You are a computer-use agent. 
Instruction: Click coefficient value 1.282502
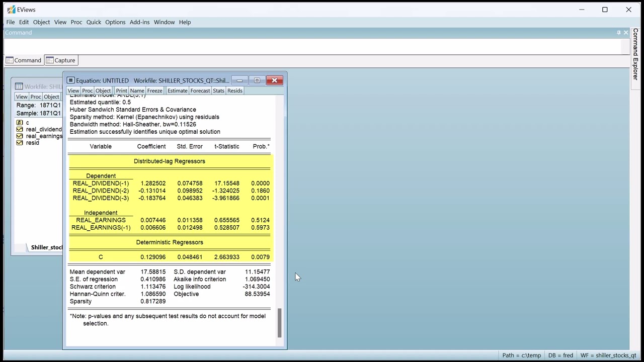(x=153, y=184)
